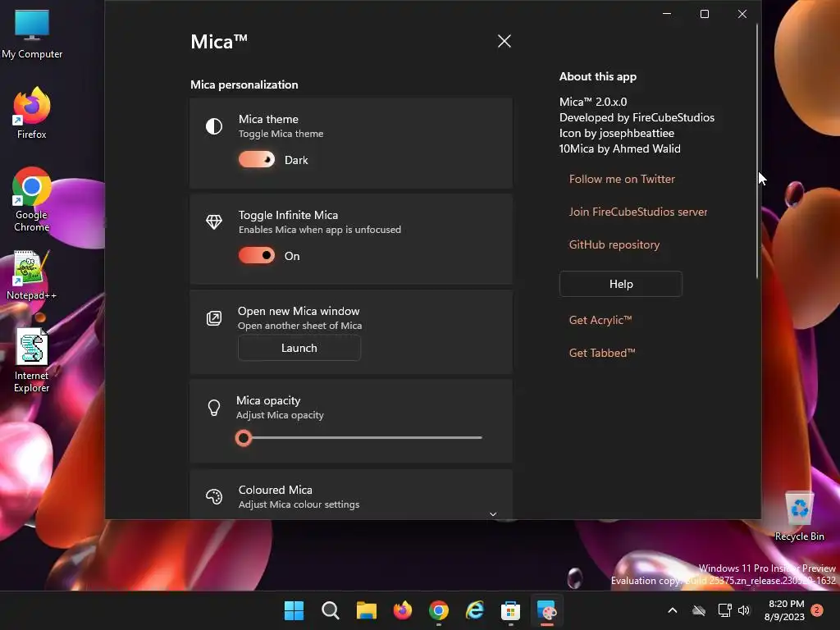Open the notification badge showing 2
Screen dimensions: 840x630
[x=817, y=610]
